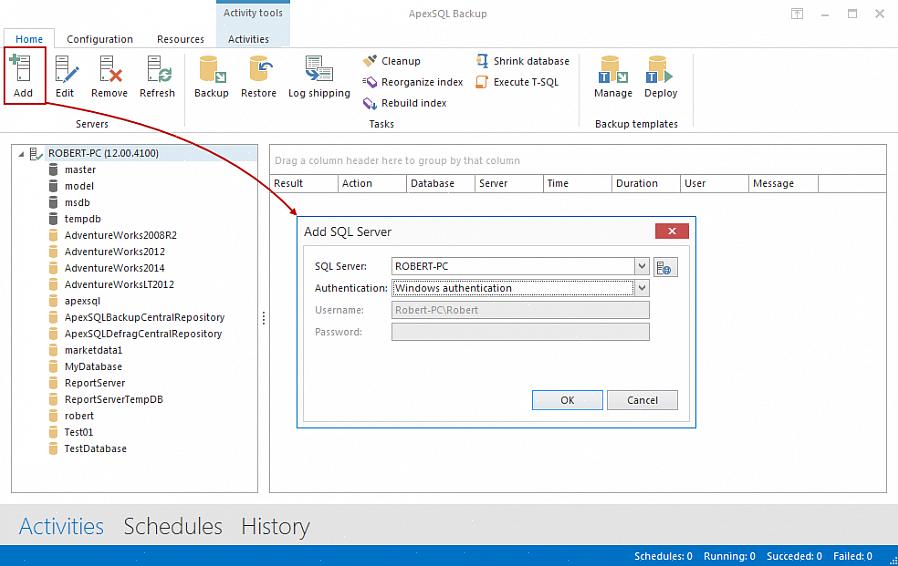
Task: Confirm with OK button
Action: click(x=567, y=400)
